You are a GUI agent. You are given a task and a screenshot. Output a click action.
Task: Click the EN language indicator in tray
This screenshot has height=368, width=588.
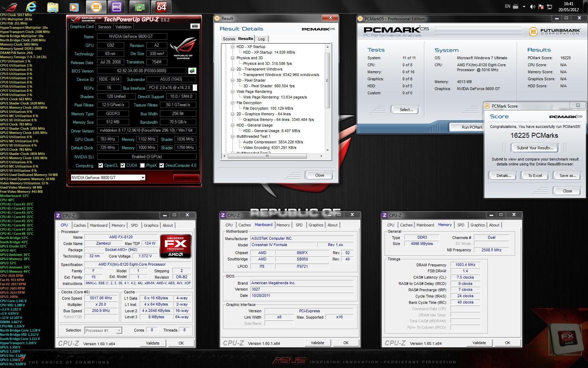click(507, 6)
